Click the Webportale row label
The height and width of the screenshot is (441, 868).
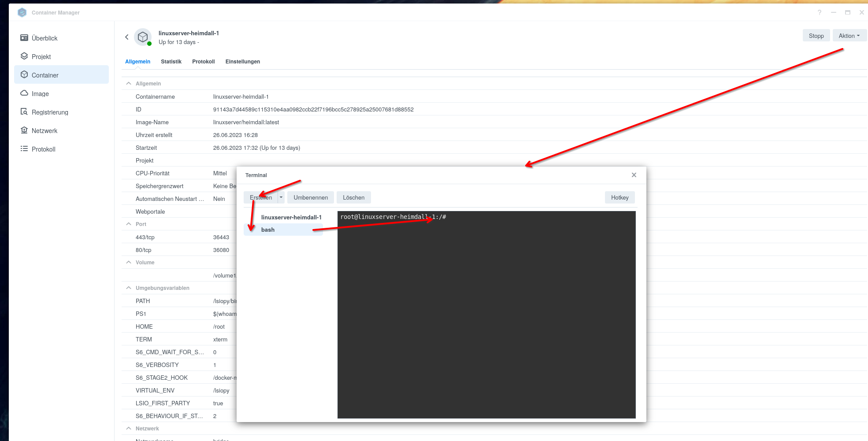coord(150,211)
